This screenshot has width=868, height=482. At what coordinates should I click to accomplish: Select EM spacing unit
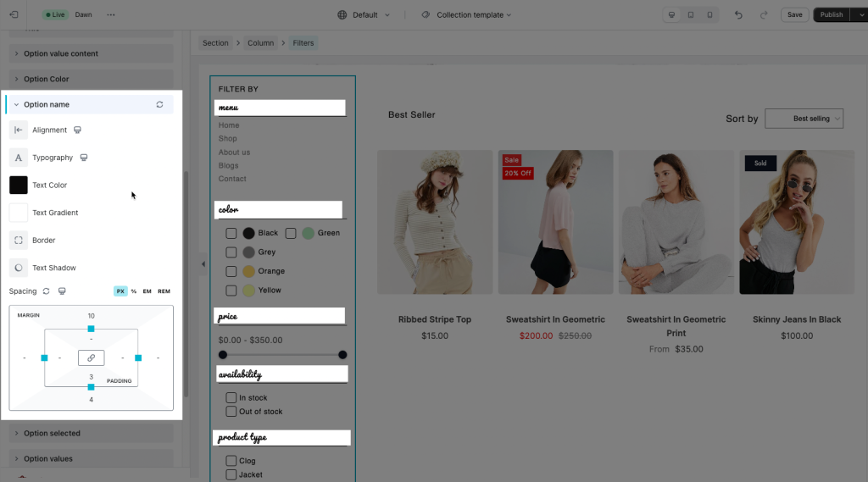[x=147, y=291]
